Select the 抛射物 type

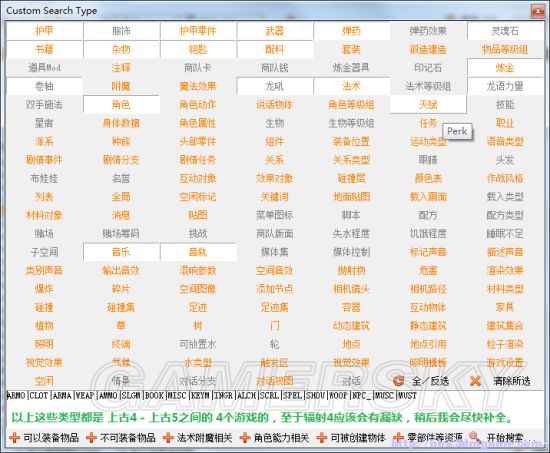click(351, 270)
